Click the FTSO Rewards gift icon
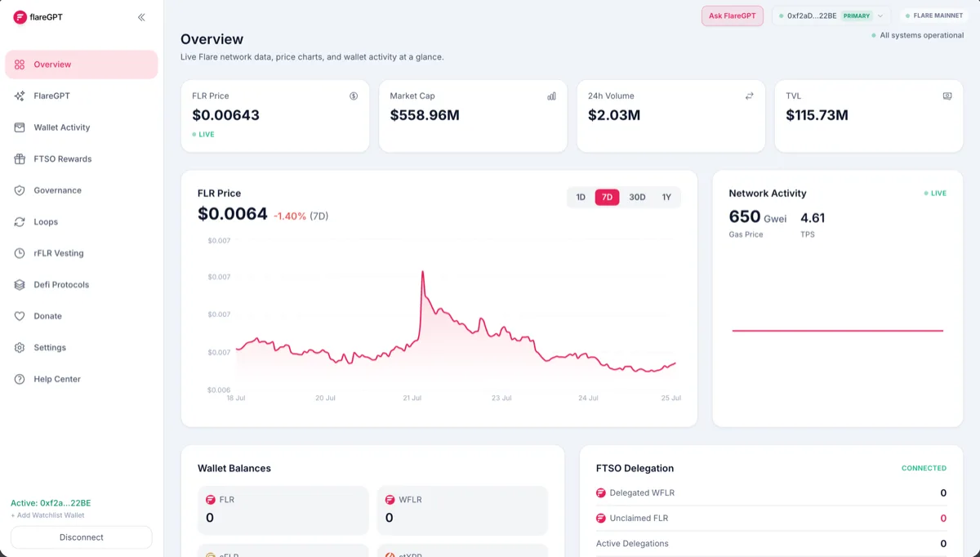The image size is (980, 557). coord(20,158)
